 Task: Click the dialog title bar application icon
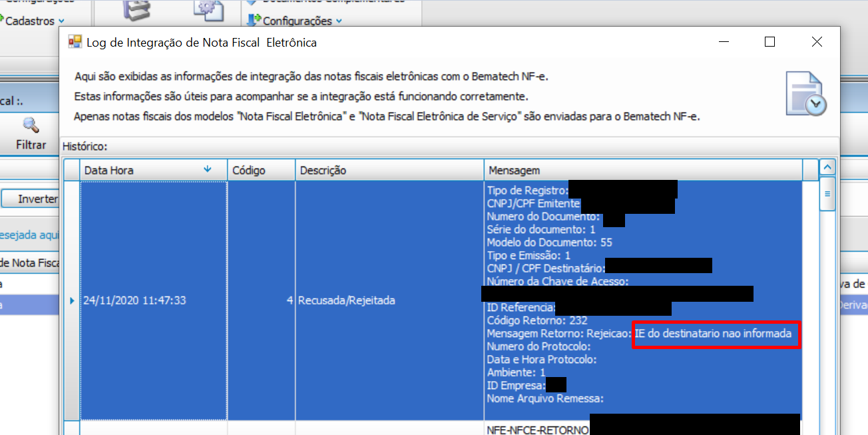click(75, 42)
